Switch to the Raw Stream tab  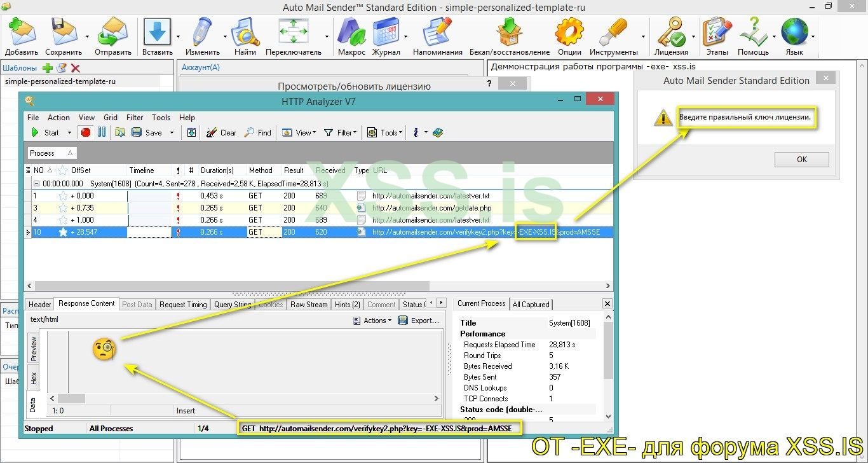tap(309, 305)
